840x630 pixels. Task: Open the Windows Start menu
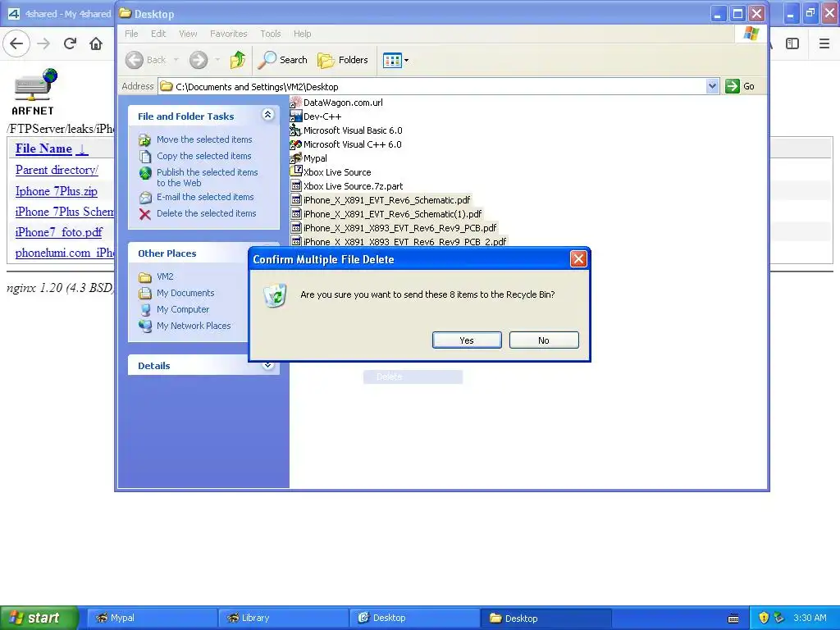(x=39, y=618)
